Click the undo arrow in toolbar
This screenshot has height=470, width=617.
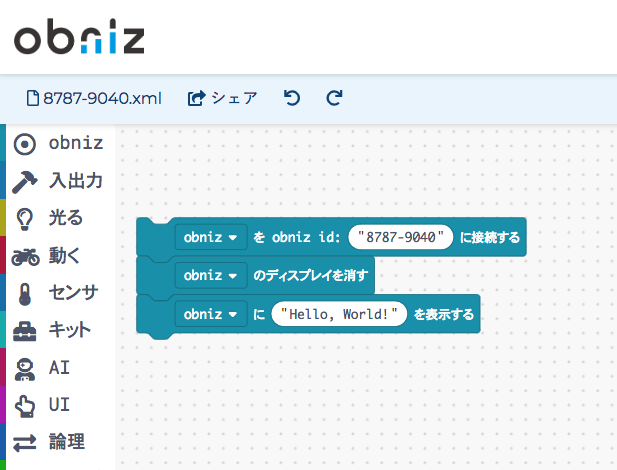[x=291, y=98]
